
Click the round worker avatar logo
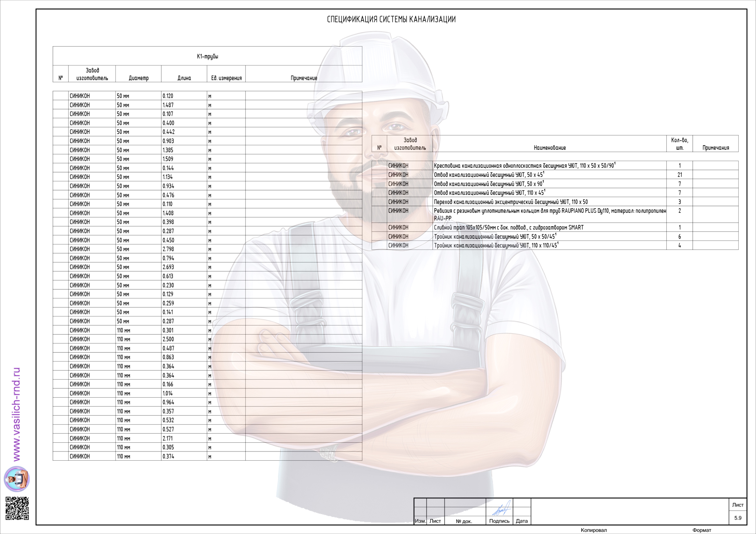(17, 479)
